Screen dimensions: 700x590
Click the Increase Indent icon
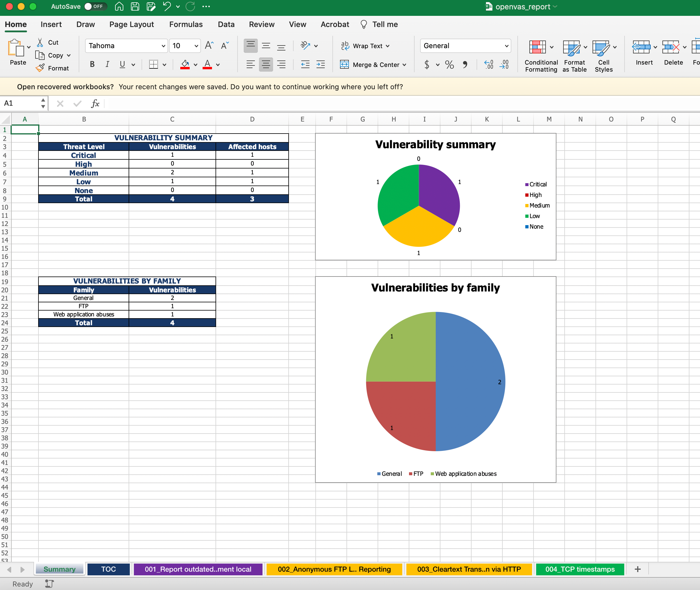click(321, 65)
